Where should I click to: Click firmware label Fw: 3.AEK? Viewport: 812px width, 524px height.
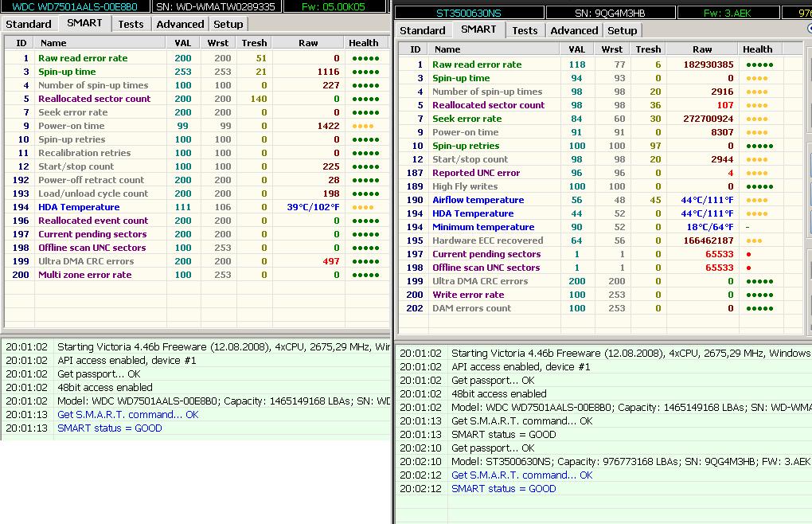(728, 13)
